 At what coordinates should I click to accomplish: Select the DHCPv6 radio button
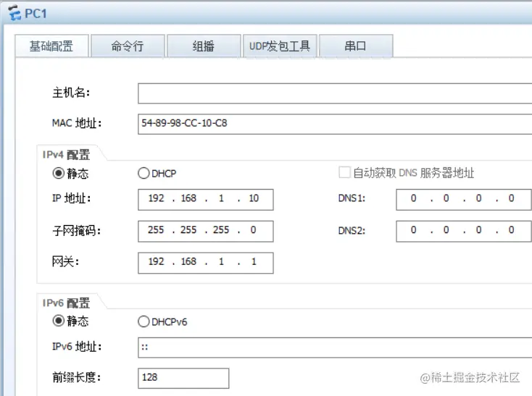144,321
